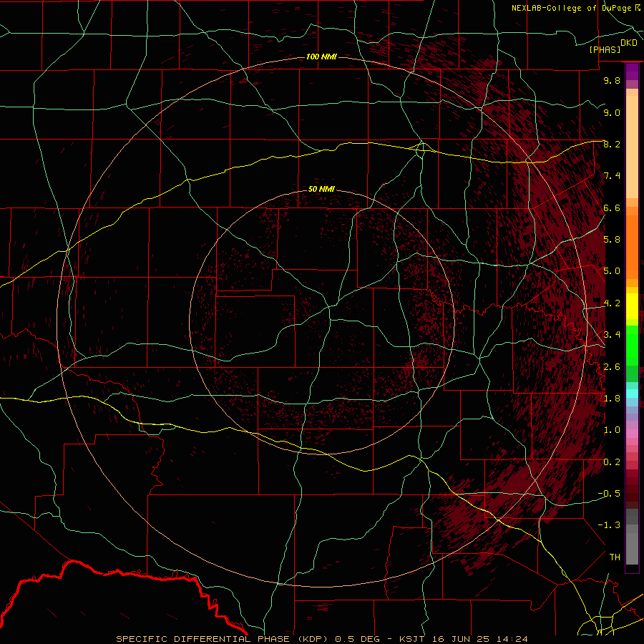Click the 3.4 scale value

(x=612, y=335)
